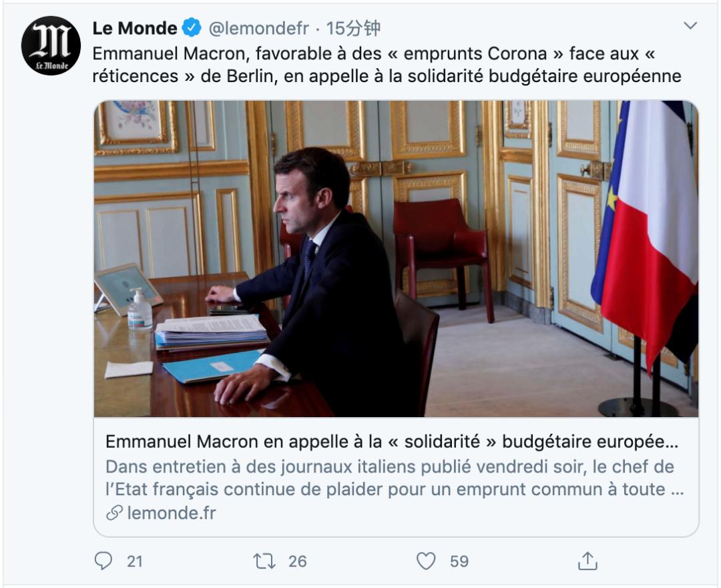Open the Le Monde profile avatar
721x588 pixels.
pos(51,45)
